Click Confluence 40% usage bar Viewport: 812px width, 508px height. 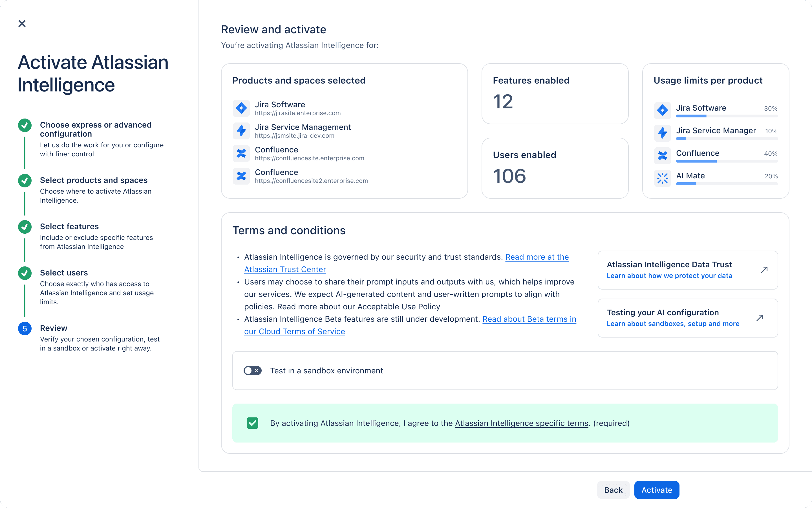click(727, 161)
